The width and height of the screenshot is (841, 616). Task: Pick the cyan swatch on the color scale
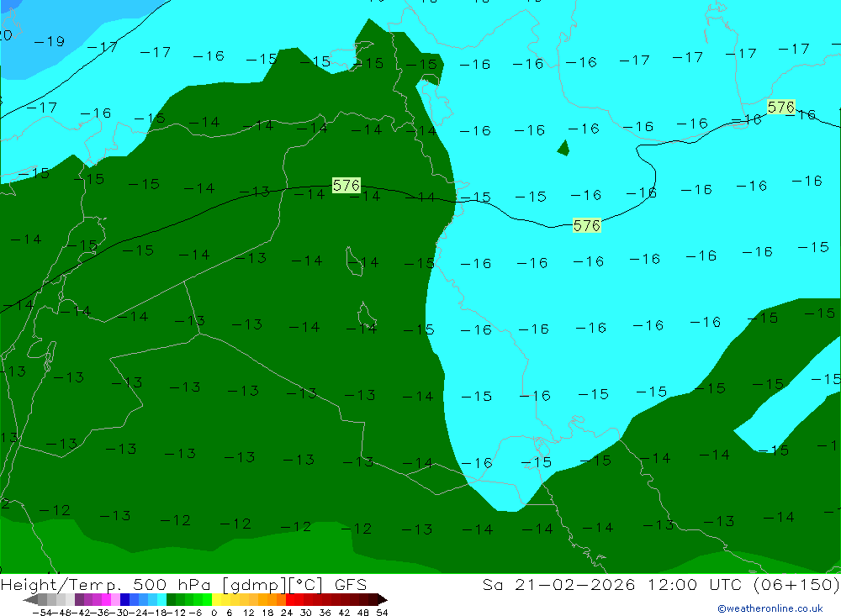[161, 600]
